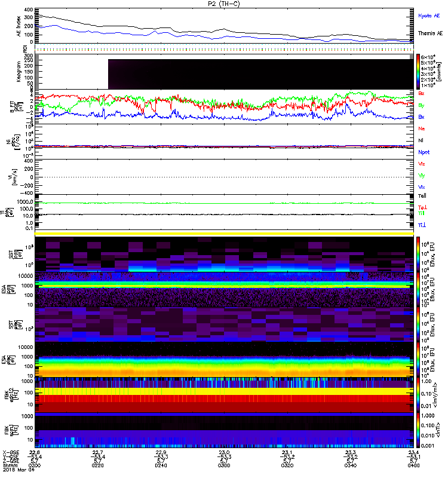Click the B_FIT GSE [nT] axis title
This screenshot has width=448, height=478.
[x=17, y=107]
